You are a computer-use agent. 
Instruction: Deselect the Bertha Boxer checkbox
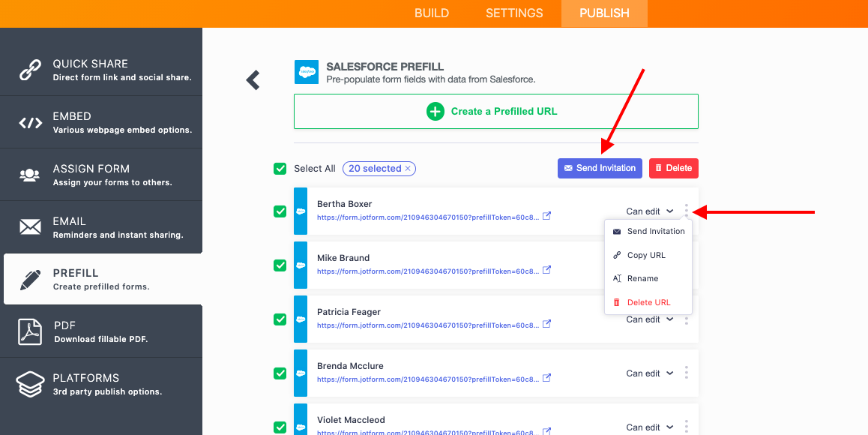click(280, 211)
